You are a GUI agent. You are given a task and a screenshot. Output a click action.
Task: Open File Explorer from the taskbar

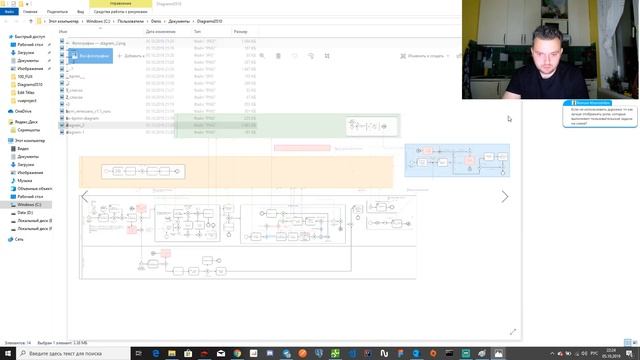pyautogui.click(x=172, y=353)
